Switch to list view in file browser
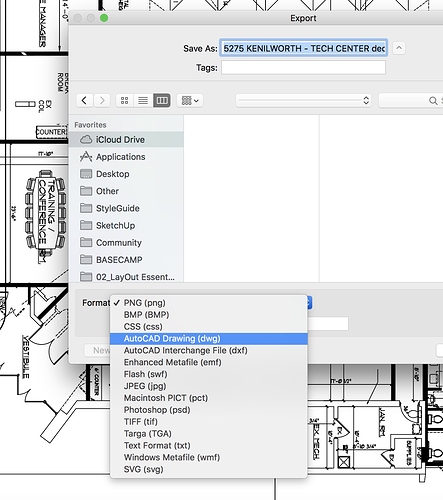443x500 pixels. pos(143,100)
